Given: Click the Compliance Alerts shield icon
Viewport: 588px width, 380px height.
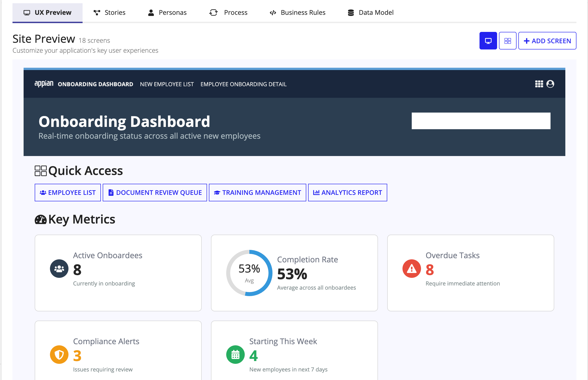Looking at the screenshot, I should click(59, 354).
